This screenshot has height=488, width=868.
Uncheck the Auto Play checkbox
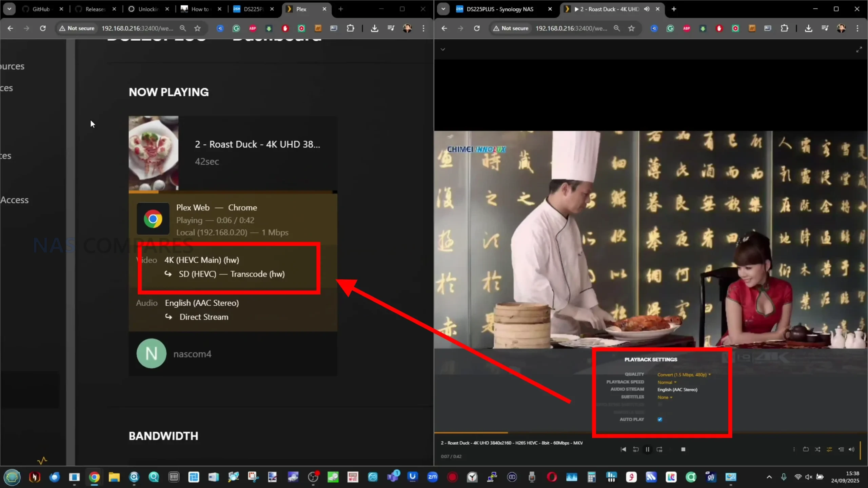coord(660,419)
